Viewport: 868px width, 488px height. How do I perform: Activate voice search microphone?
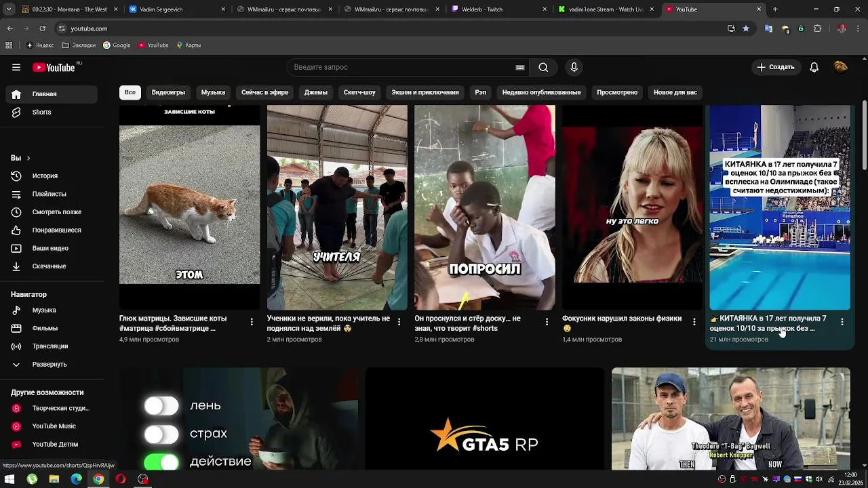pos(574,67)
